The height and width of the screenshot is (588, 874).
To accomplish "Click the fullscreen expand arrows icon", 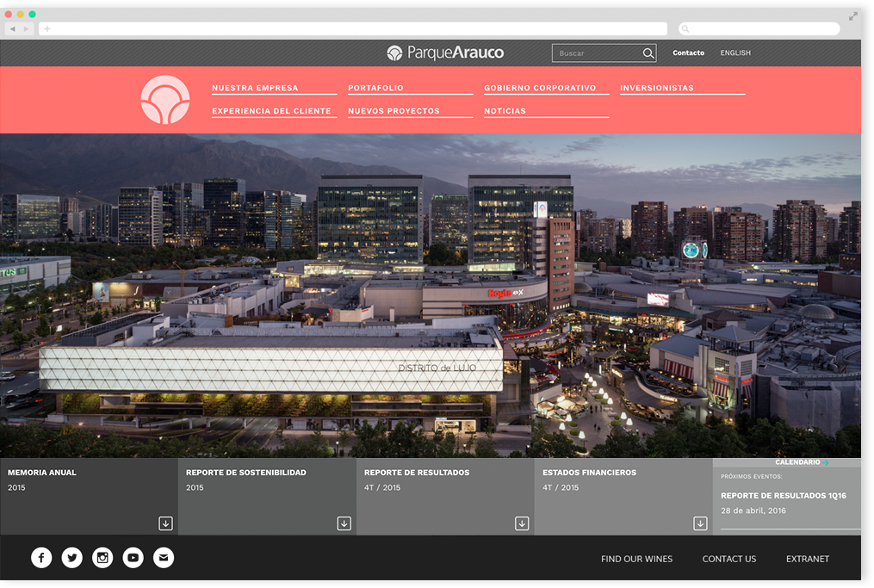I will (x=852, y=16).
